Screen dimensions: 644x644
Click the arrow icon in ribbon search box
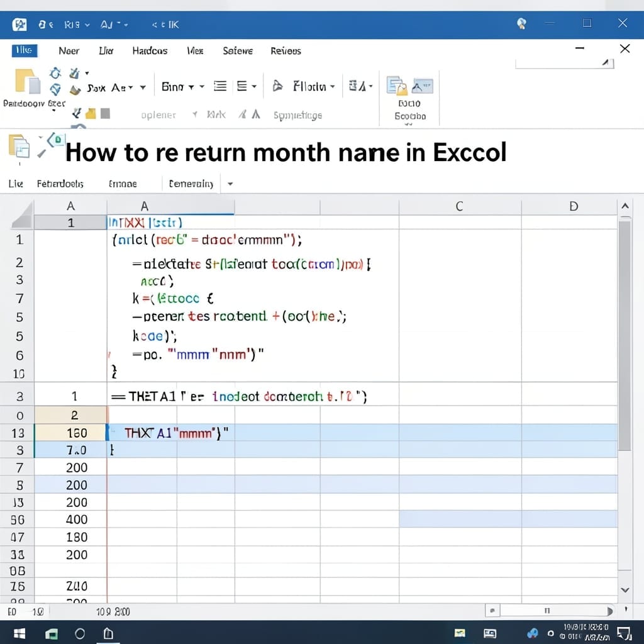[x=606, y=62]
